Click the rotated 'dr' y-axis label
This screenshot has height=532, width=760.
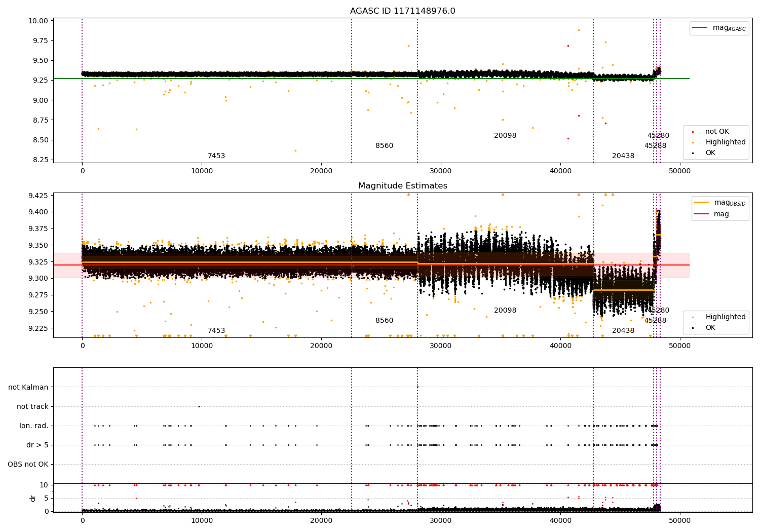click(33, 498)
